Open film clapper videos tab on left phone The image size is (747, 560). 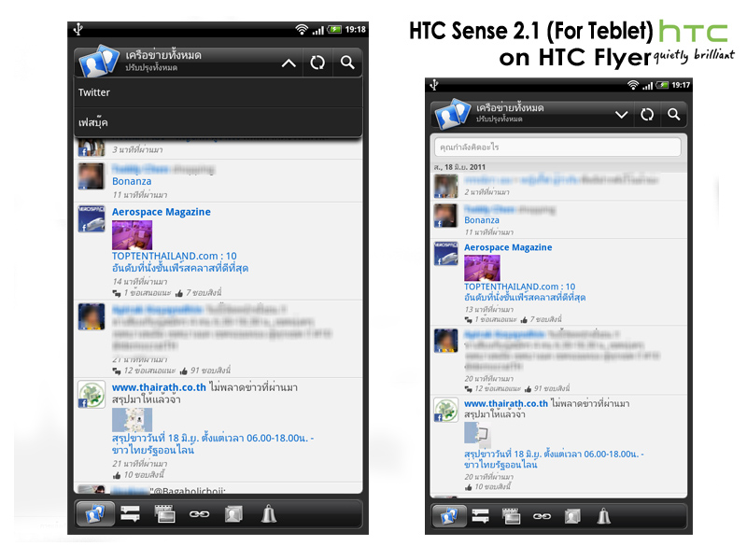(x=165, y=514)
